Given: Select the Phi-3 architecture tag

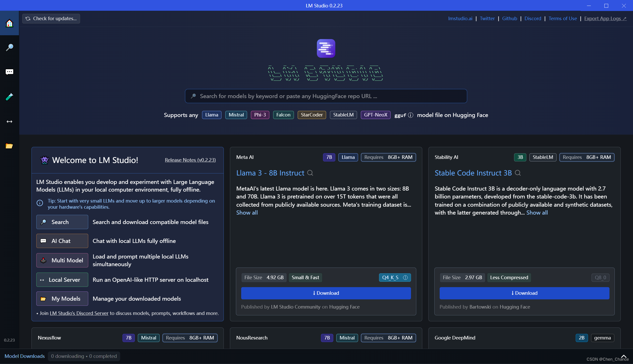Looking at the screenshot, I should tap(260, 115).
